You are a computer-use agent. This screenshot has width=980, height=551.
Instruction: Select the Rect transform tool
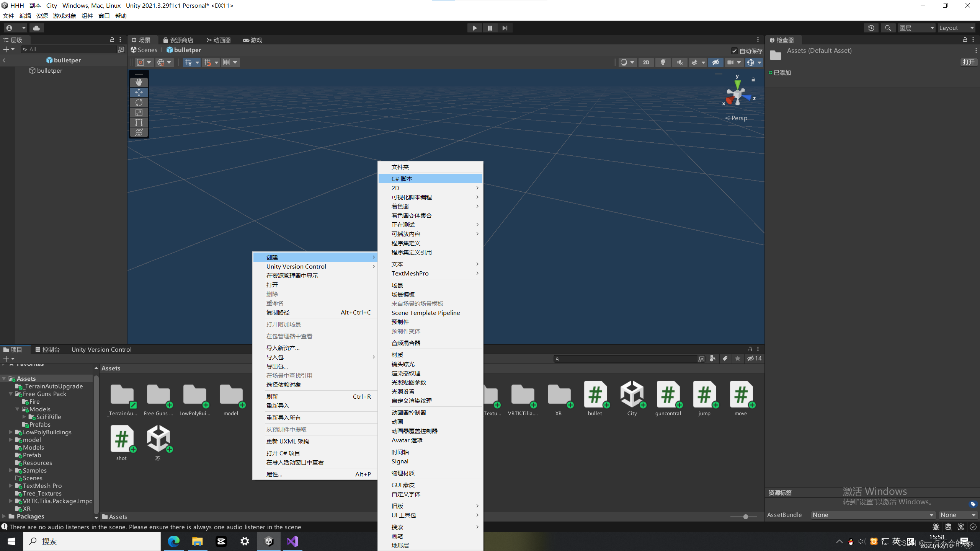pos(139,122)
